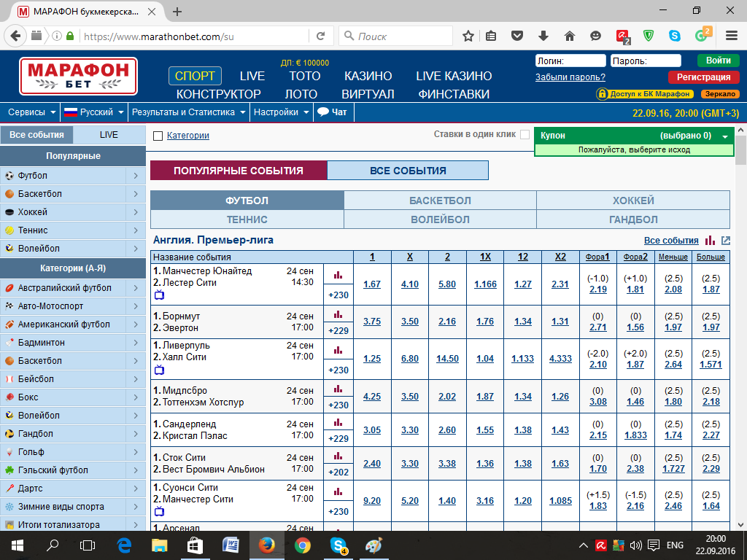Expand the Купон dropdown arrow

pyautogui.click(x=725, y=136)
